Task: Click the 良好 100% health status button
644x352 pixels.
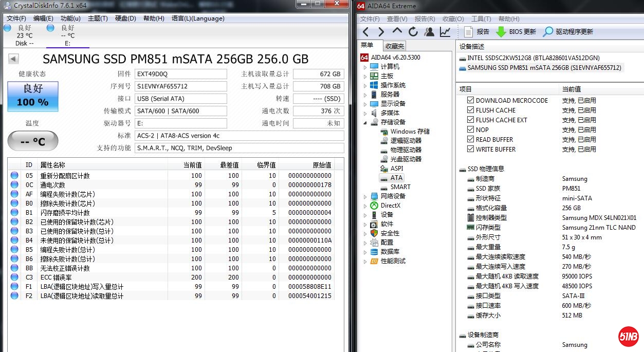Action: [x=33, y=96]
